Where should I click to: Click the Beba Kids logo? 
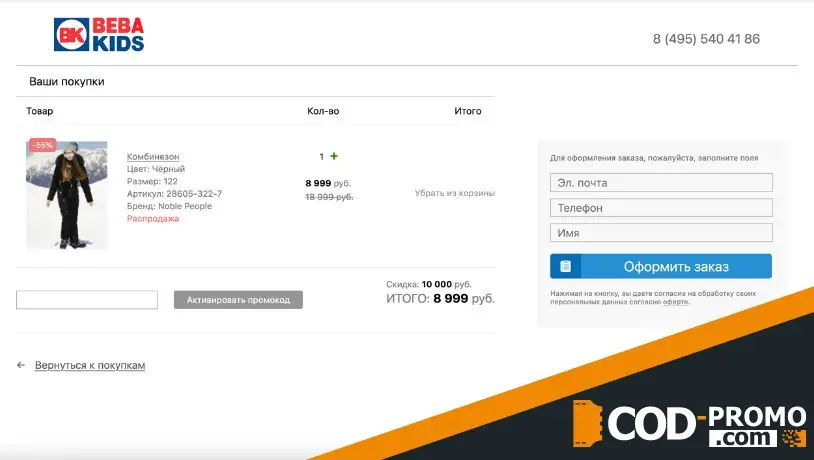(x=99, y=35)
